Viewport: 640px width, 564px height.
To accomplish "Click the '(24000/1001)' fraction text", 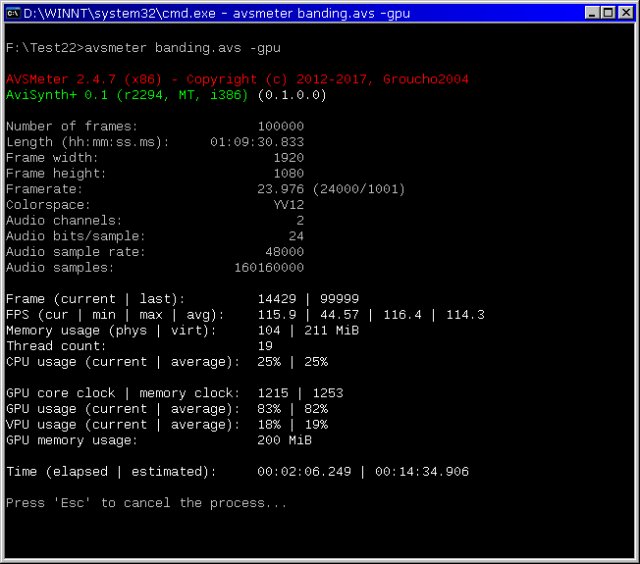I will (x=359, y=189).
